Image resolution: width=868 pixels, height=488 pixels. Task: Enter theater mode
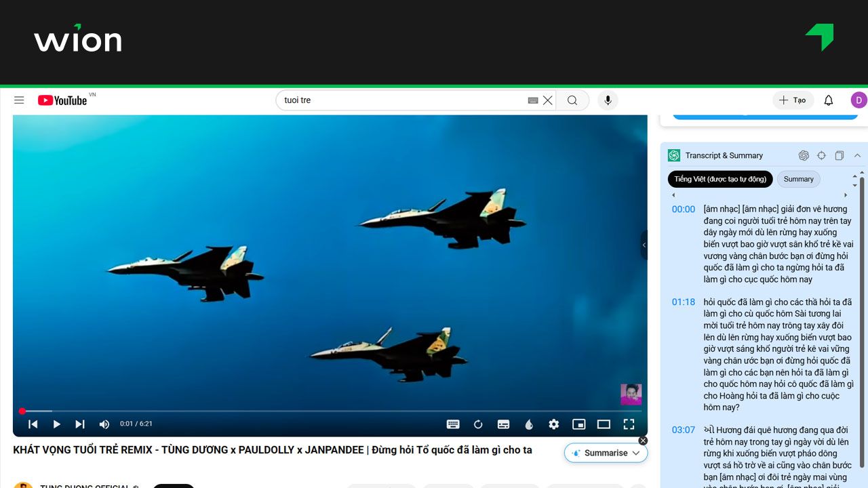pyautogui.click(x=604, y=424)
